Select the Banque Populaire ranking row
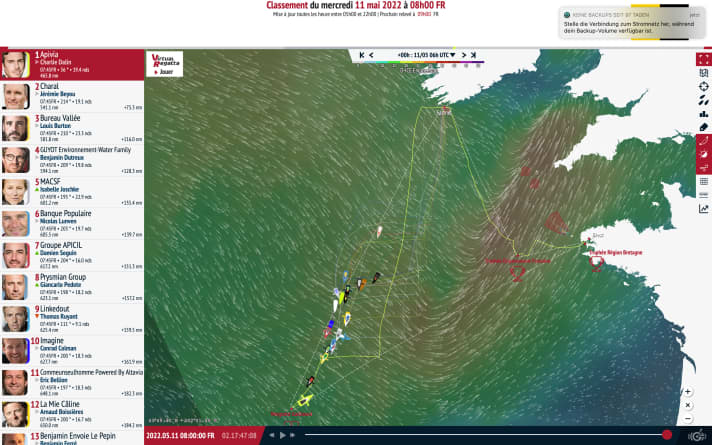This screenshot has height=445, width=712. click(72, 223)
